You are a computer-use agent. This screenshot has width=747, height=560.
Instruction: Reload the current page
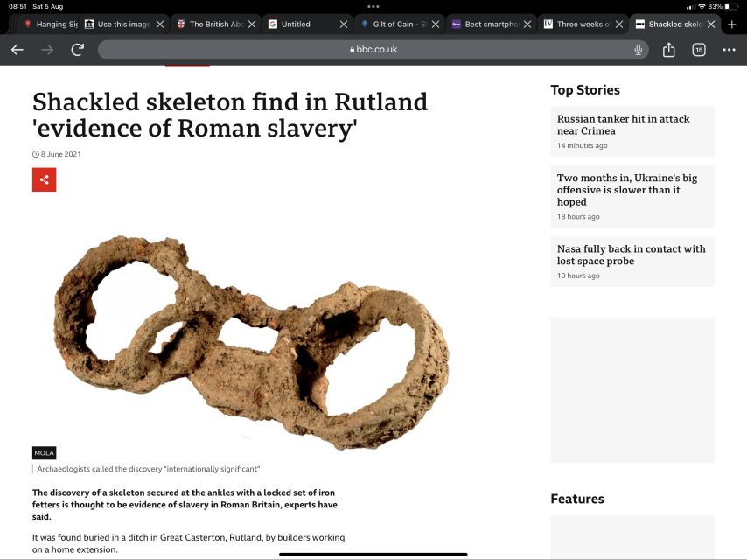(x=76, y=51)
